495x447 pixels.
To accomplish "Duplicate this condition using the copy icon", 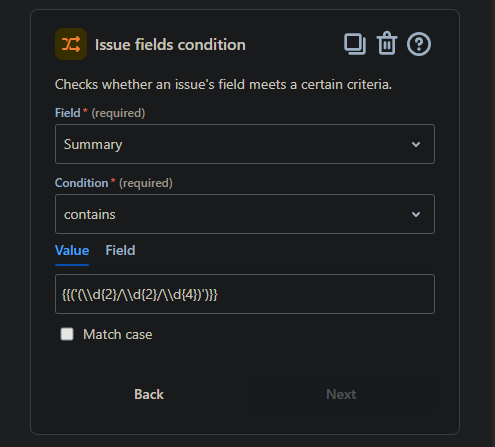I will (355, 44).
